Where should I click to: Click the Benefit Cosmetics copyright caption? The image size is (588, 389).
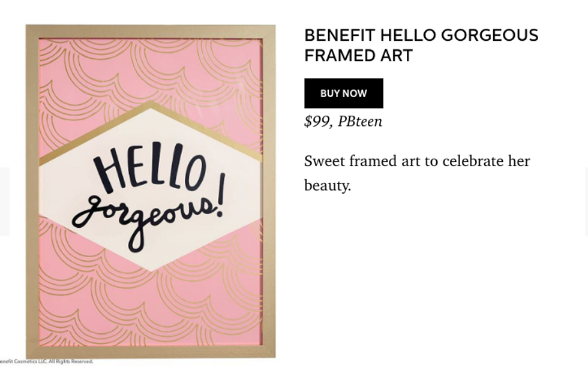[x=47, y=361]
